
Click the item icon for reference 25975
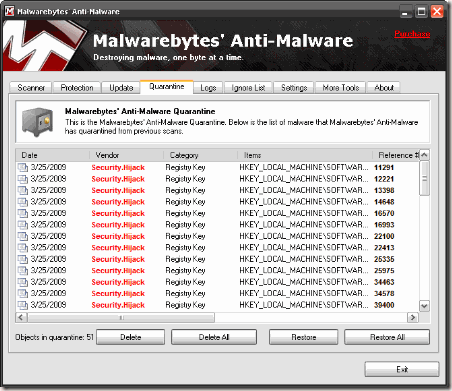[x=23, y=271]
